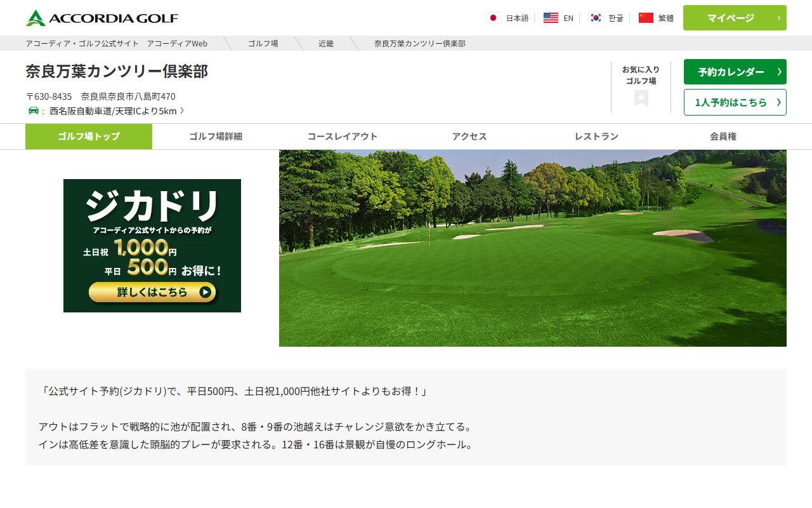Open 西名阪自動車道/天理IC access link
Screen dimensions: 812x508
117,110
